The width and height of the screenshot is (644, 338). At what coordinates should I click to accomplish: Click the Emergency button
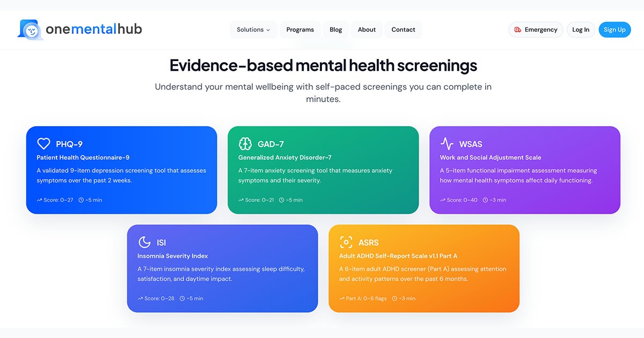coord(536,30)
